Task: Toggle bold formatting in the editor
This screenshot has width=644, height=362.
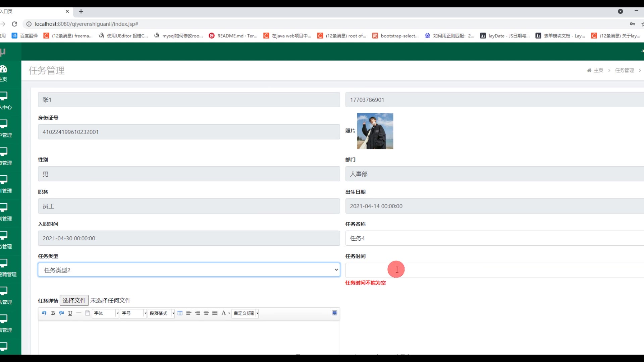Action: point(53,313)
